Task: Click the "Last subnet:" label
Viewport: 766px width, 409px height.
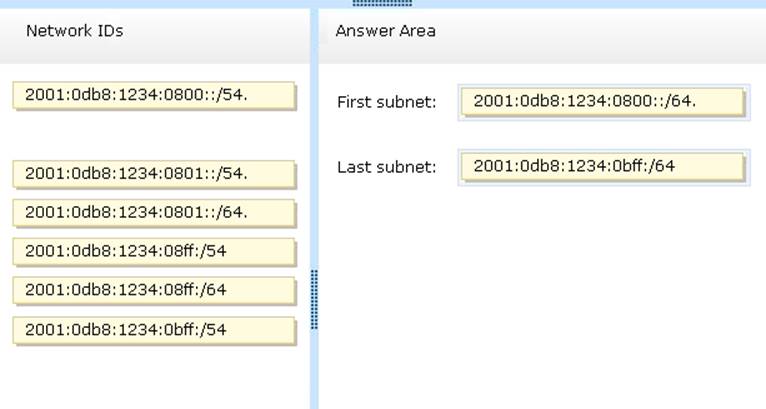Action: tap(387, 167)
